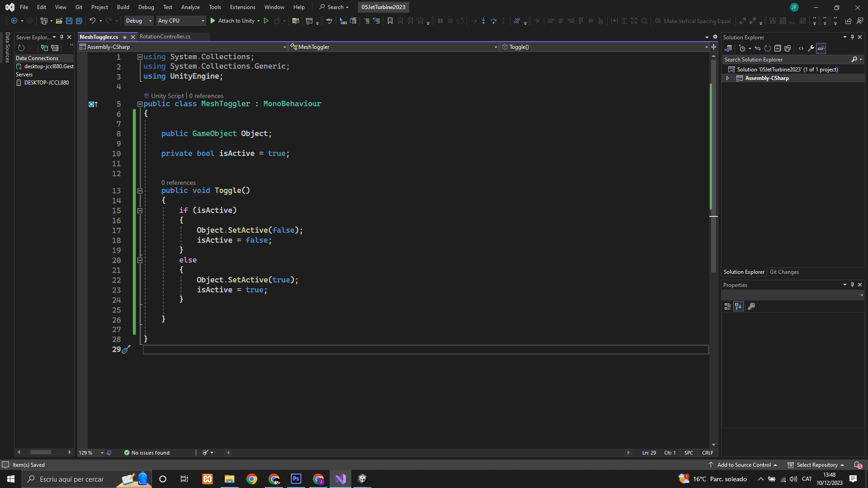Click the Save All toolbar icon
The height and width of the screenshot is (488, 868).
click(79, 21)
